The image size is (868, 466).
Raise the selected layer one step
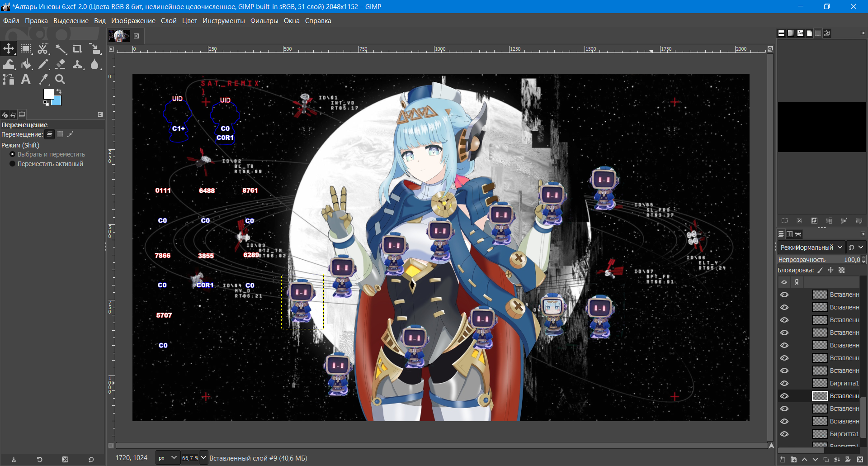pyautogui.click(x=804, y=460)
